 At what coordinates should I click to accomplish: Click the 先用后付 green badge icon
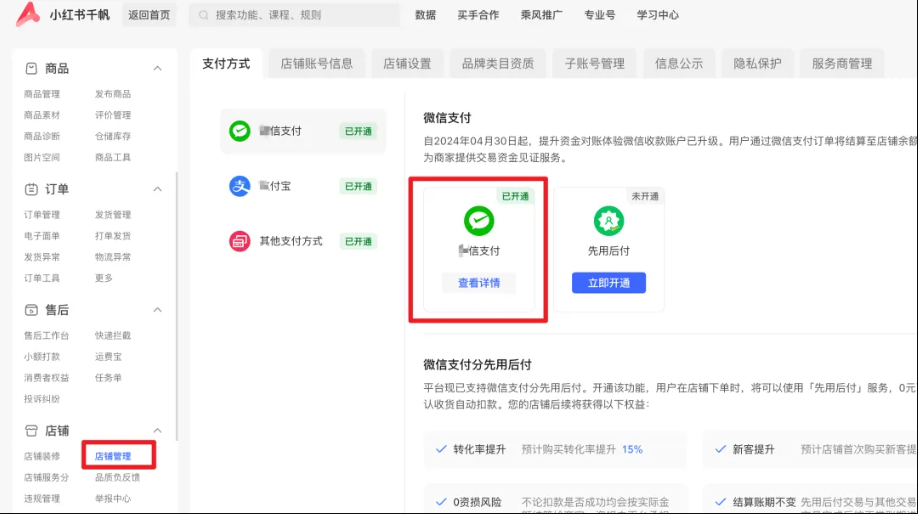pyautogui.click(x=608, y=221)
